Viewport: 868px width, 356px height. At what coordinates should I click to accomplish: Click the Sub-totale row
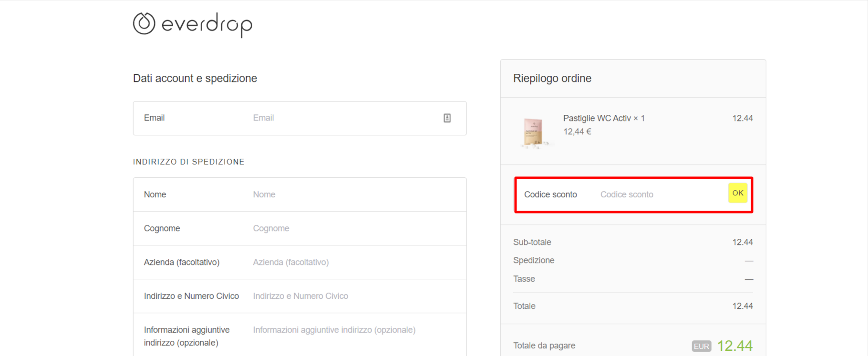pyautogui.click(x=633, y=242)
